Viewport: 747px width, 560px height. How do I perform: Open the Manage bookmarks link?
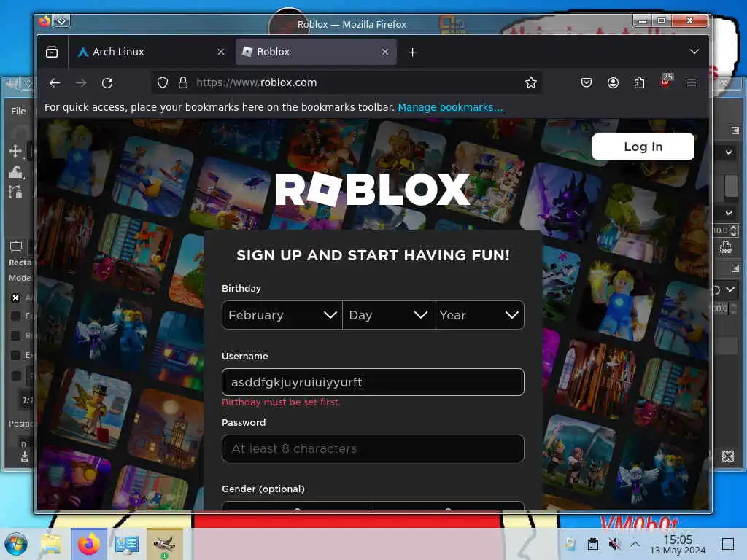click(450, 107)
